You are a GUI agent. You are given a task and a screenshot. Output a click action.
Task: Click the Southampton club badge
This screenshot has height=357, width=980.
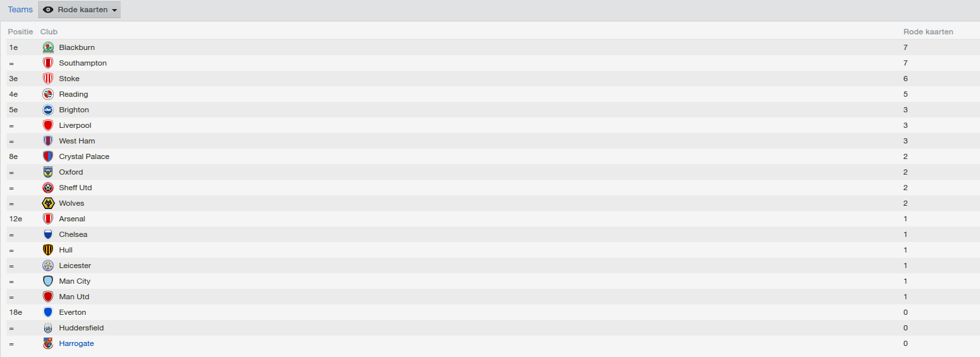[x=48, y=63]
